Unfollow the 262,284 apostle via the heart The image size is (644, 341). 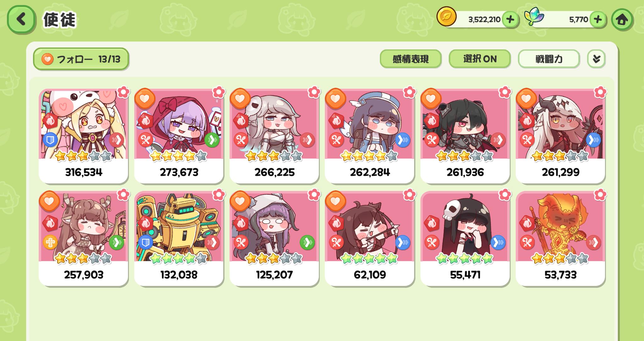[x=336, y=98]
